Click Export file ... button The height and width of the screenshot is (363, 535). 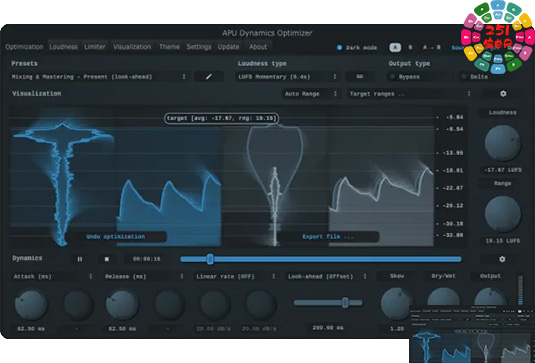[x=328, y=237]
